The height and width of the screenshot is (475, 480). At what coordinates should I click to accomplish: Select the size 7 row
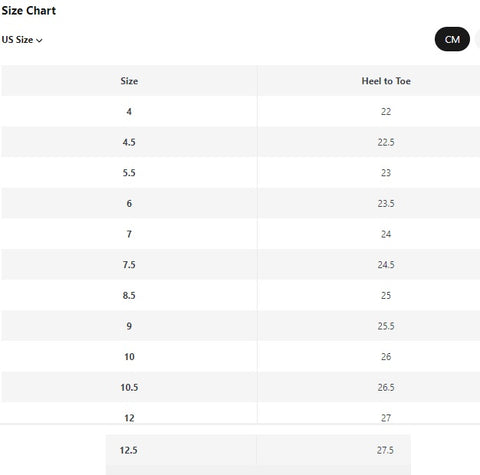click(x=241, y=234)
